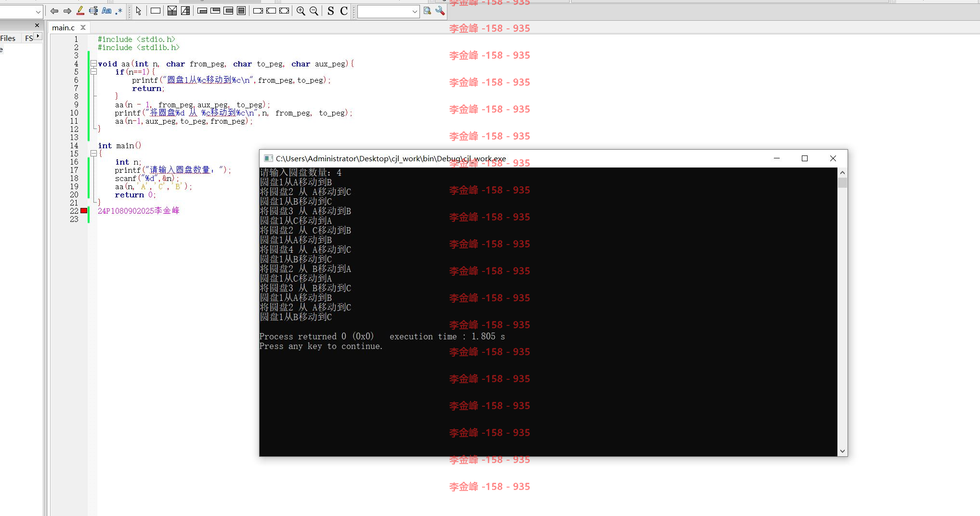Image resolution: width=980 pixels, height=516 pixels.
Task: Minimize the cjl_work.exe console window
Action: 777,158
